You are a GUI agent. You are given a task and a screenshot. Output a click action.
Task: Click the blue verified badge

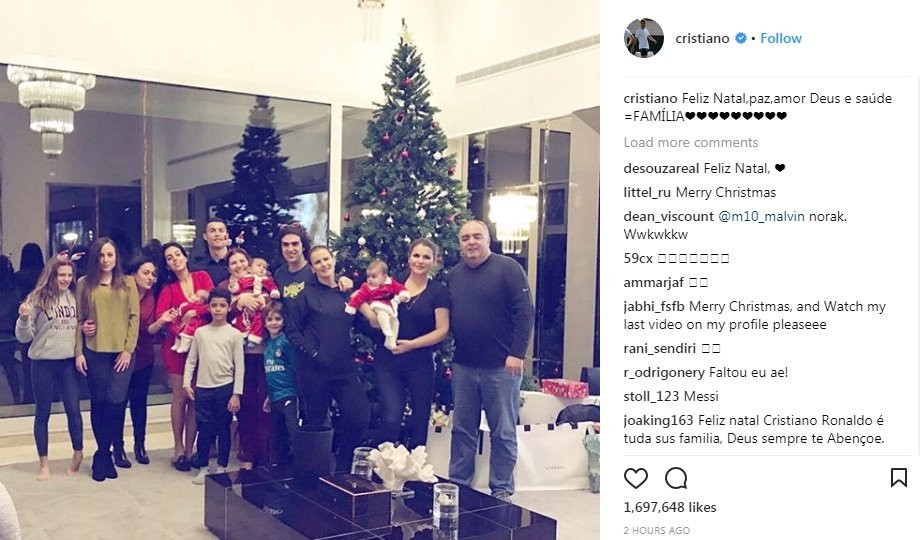tap(740, 38)
